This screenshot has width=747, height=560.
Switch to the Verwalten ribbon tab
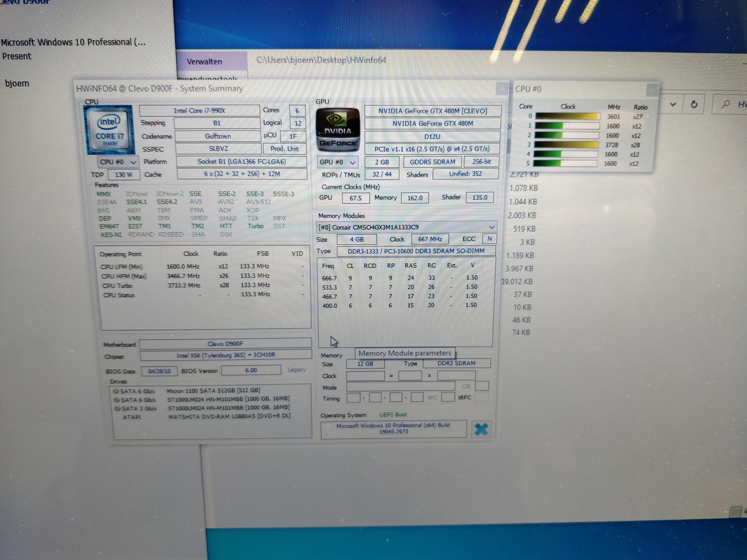(x=204, y=62)
